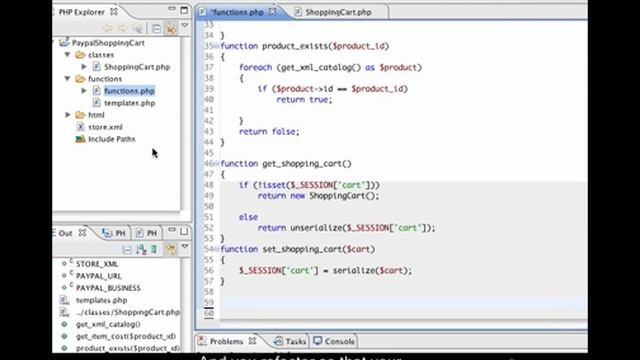Click the PaypalShoppingCart project icon
640x360 pixels.
tap(64, 42)
